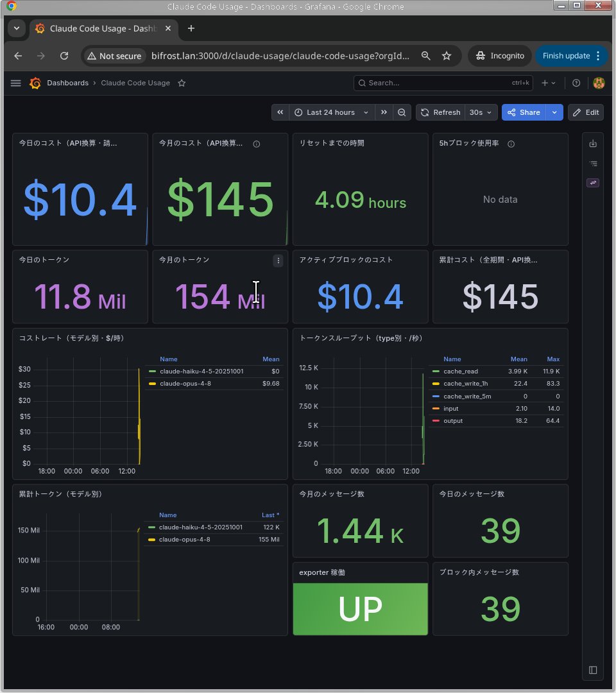The image size is (616, 693).
Task: Toggle claude-opus-4-8 series in コストレート legend
Action: (185, 384)
